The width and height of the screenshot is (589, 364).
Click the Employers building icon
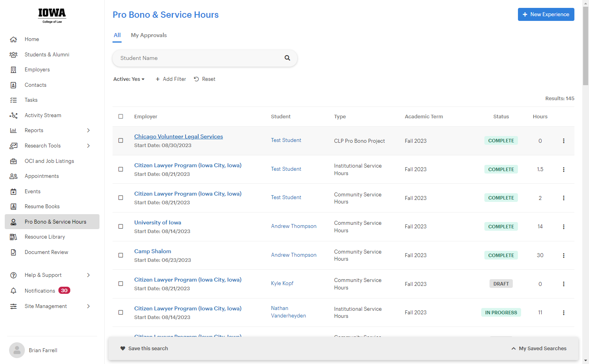(x=13, y=70)
